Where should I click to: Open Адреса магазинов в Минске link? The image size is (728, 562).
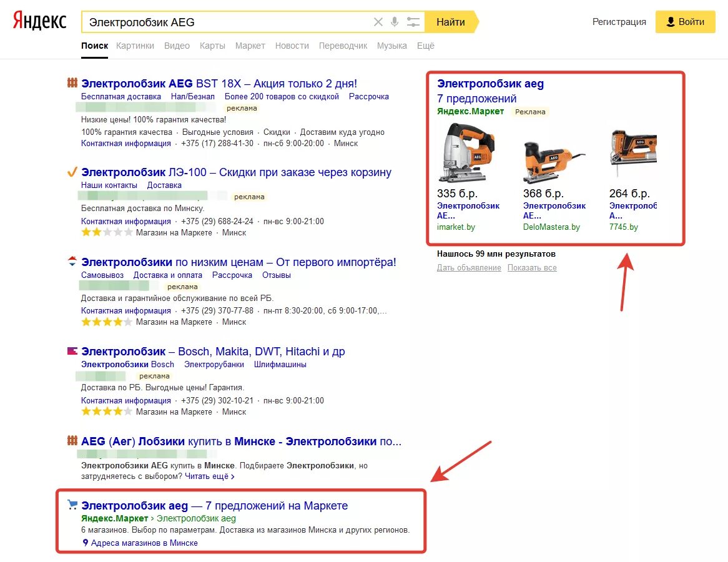pos(144,543)
